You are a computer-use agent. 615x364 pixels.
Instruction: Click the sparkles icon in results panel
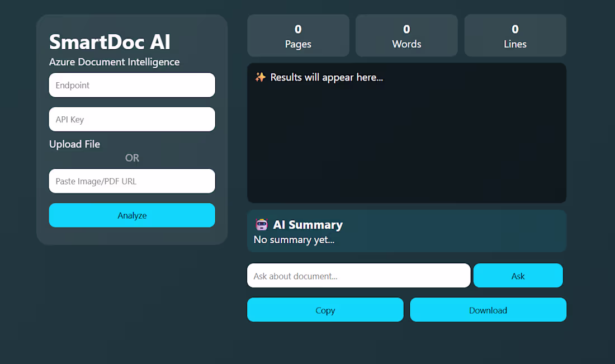(x=261, y=77)
